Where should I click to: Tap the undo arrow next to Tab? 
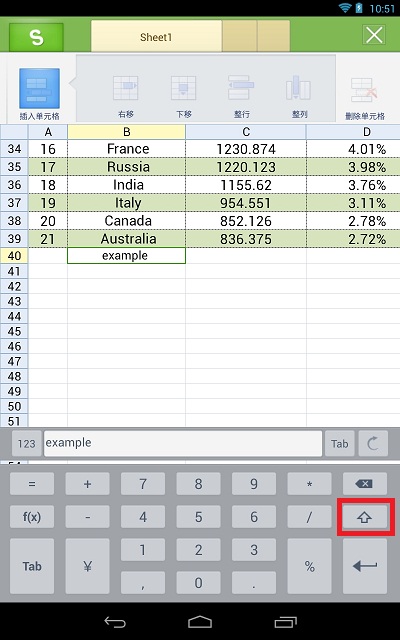click(373, 444)
